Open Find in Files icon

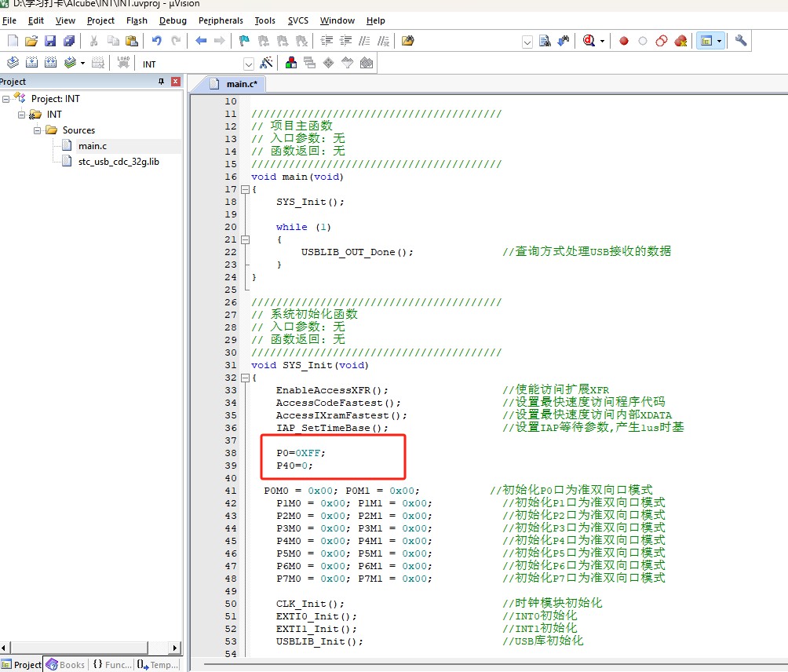(x=407, y=41)
